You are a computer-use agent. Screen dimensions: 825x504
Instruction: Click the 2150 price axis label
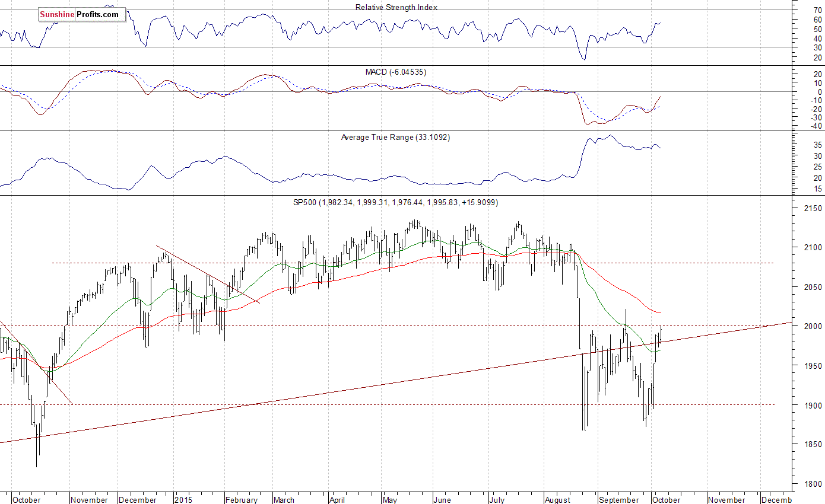(x=813, y=209)
